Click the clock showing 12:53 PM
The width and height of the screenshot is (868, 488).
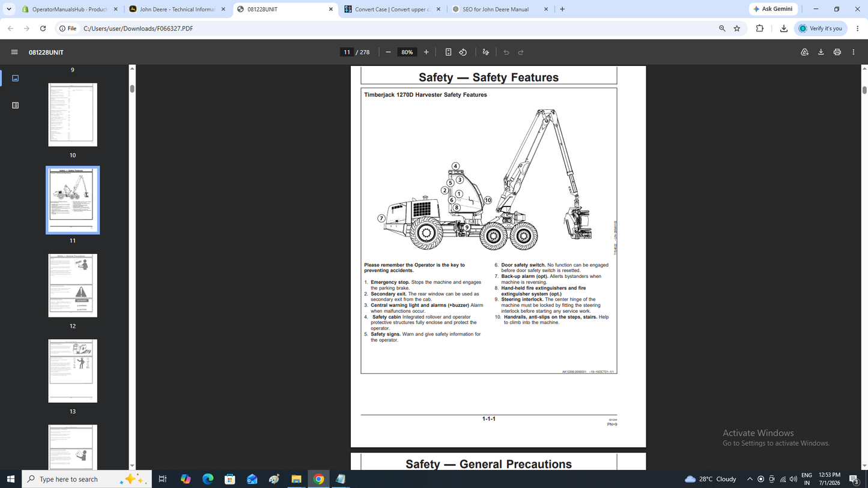click(x=830, y=479)
